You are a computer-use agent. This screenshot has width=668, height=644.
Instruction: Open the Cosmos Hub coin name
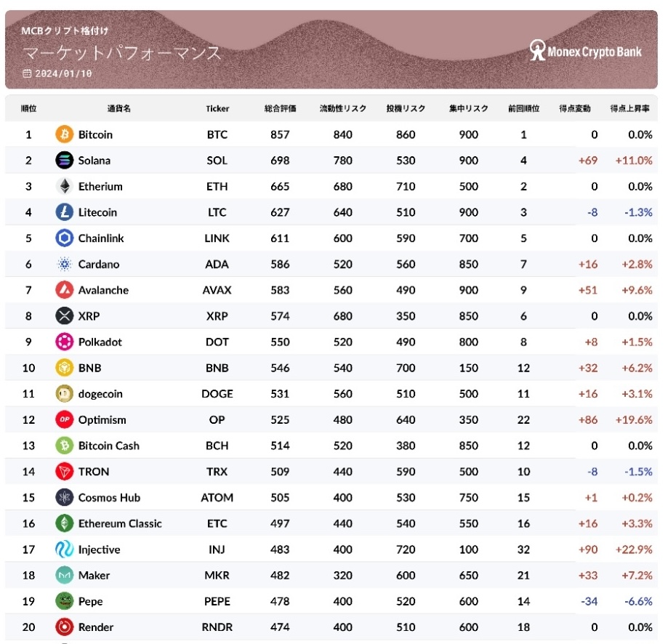(109, 497)
